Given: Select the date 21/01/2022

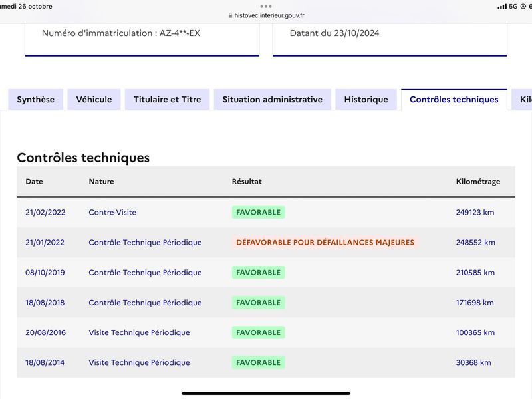Looking at the screenshot, I should pos(45,243).
